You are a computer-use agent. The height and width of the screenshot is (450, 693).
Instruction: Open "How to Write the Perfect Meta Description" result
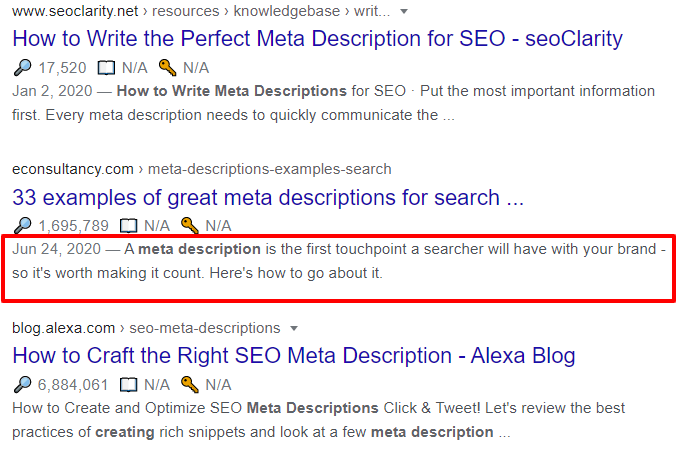click(317, 39)
